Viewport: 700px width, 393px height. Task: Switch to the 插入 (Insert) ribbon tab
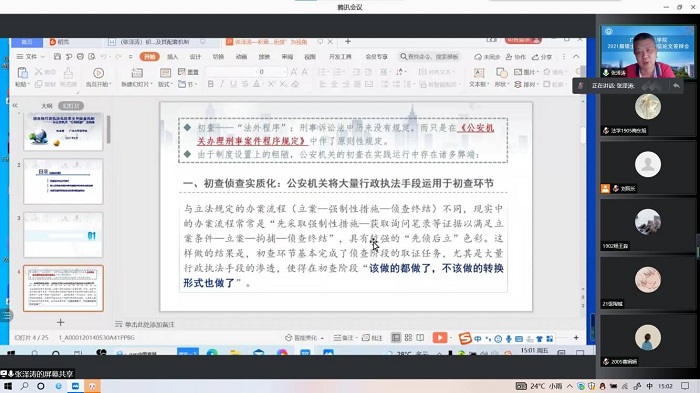click(172, 57)
